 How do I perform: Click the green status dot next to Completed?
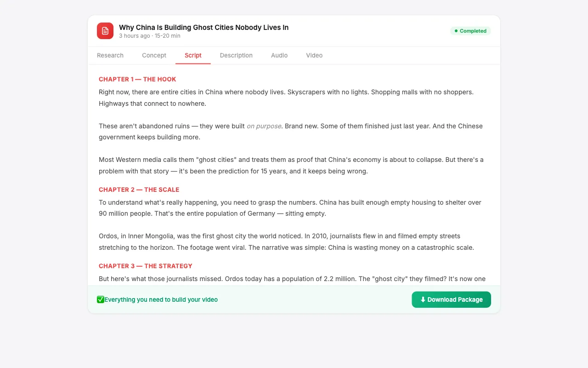click(456, 30)
